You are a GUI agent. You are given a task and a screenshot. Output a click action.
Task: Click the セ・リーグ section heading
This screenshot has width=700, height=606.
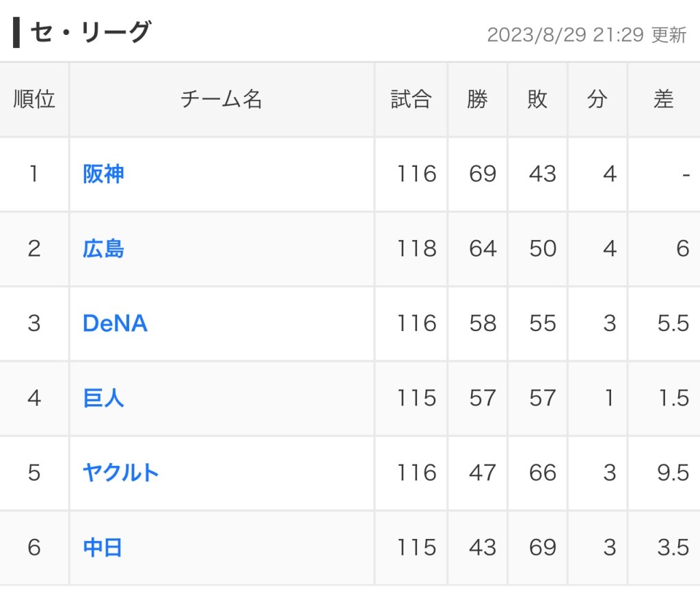coord(90,33)
